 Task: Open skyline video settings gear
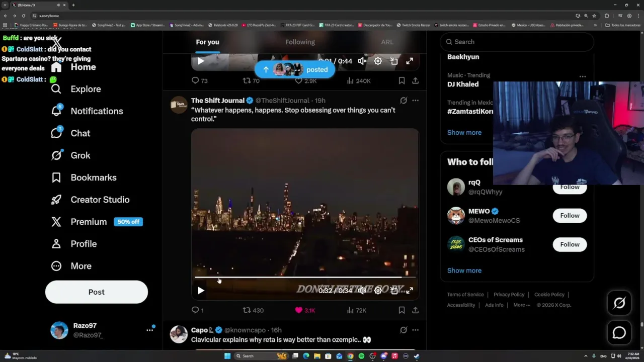click(378, 291)
